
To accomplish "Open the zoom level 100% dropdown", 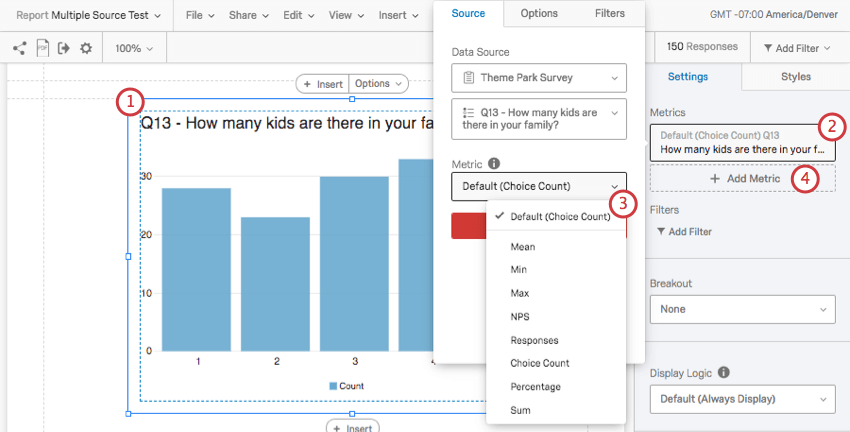I will pos(133,48).
